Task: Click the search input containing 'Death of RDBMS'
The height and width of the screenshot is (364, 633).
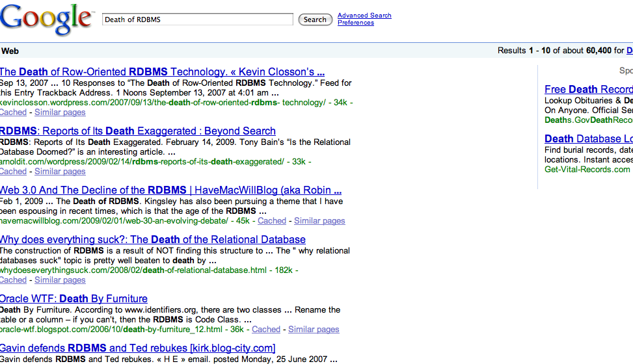Action: coord(197,19)
